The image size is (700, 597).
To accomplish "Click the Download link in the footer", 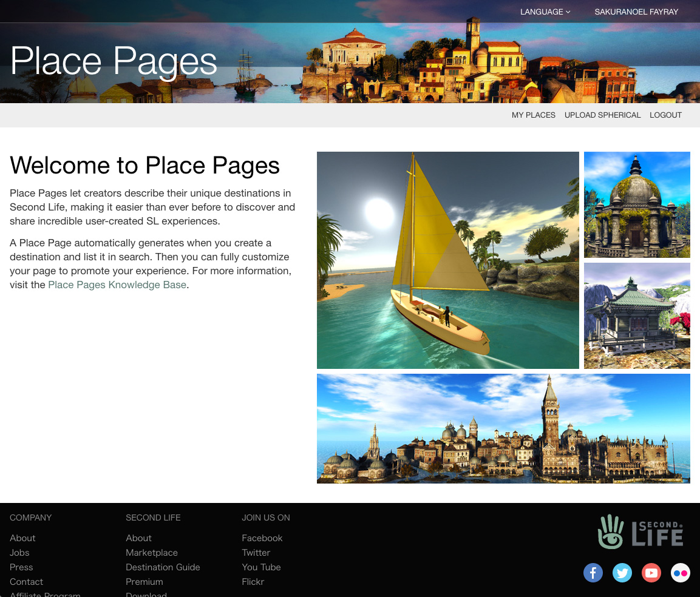I will pos(146,594).
